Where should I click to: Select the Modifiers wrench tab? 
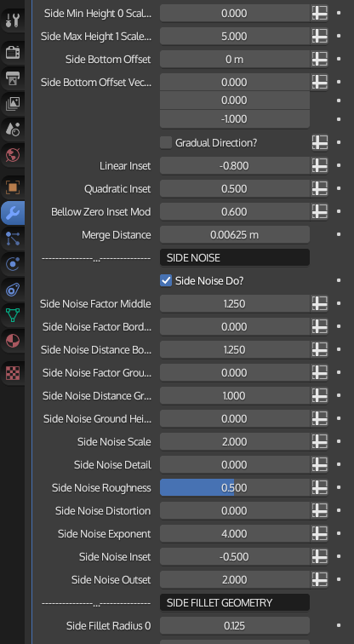[x=13, y=213]
